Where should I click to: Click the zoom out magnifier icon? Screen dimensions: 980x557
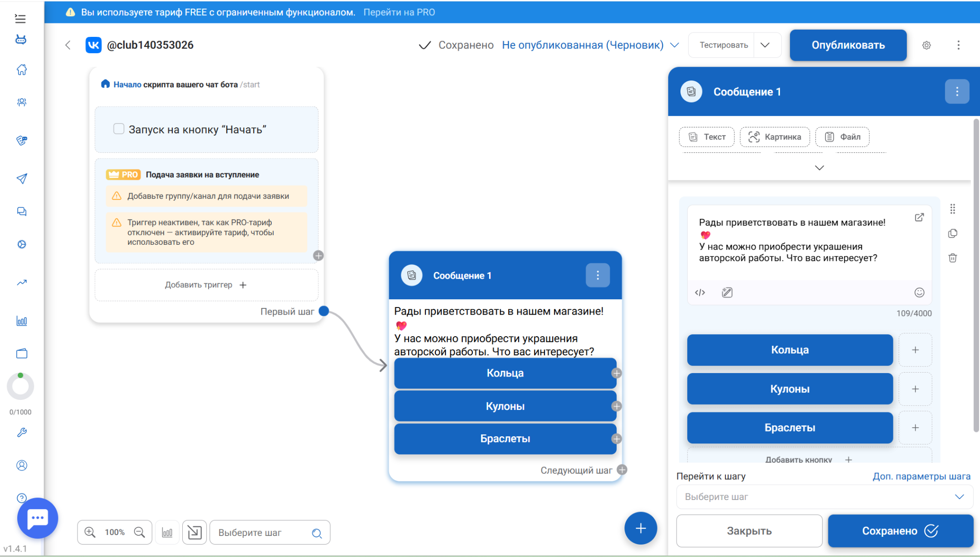pos(139,532)
